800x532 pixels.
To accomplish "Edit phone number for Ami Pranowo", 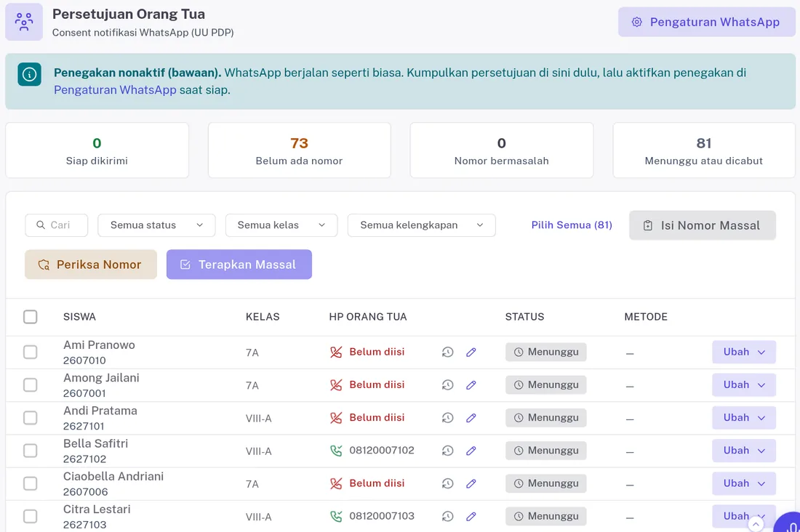I will coord(471,352).
